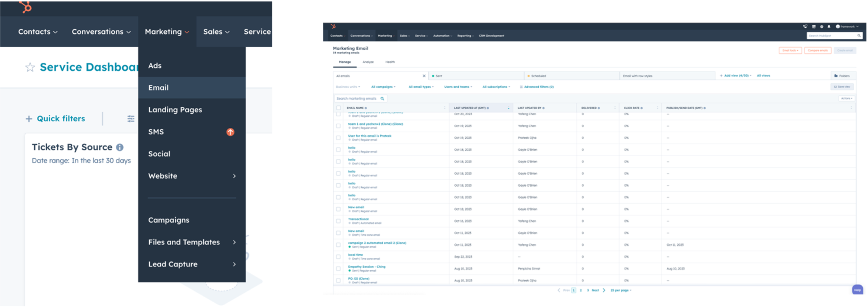Expand the All subscriptions filter dropdown
Screen dimensions: 868x308
click(496, 87)
